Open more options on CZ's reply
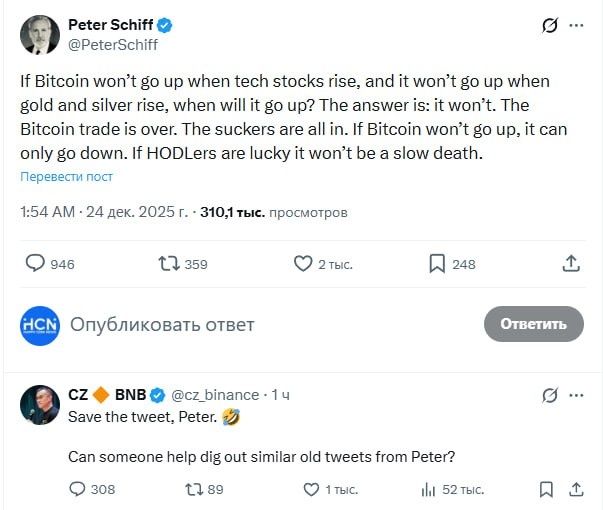Screen dimensions: 603x510 point(576,395)
